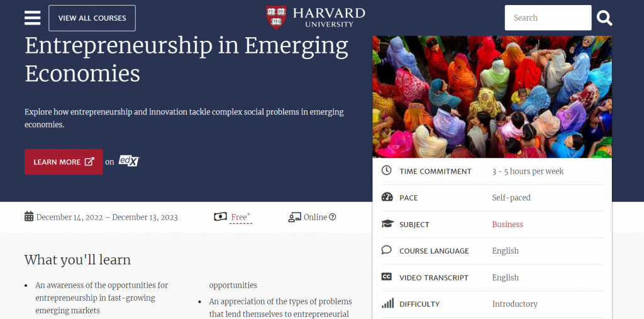Click the calendar icon beside course dates
The image size is (644, 319).
(x=29, y=217)
